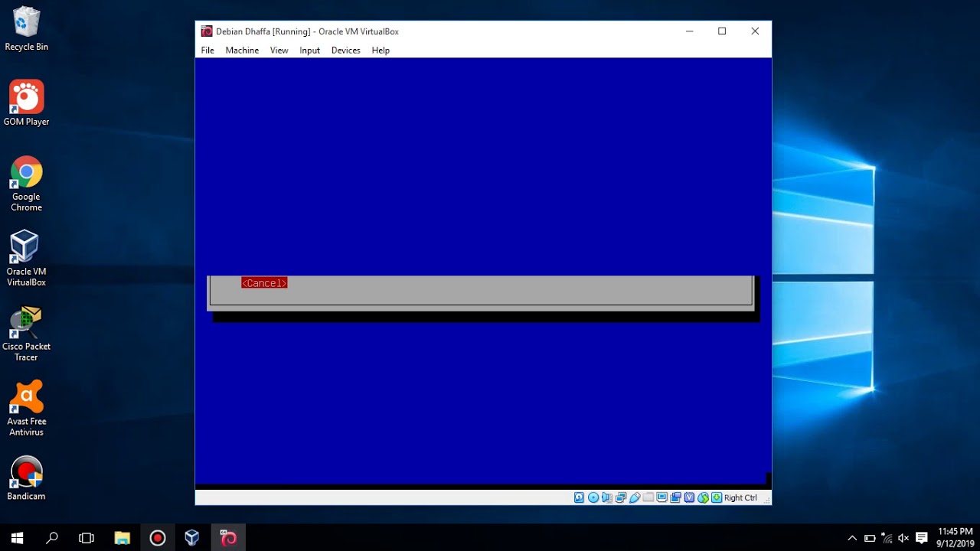Screen dimensions: 980x551
Task: Select the GOM Player desktop shortcut
Action: (x=26, y=103)
